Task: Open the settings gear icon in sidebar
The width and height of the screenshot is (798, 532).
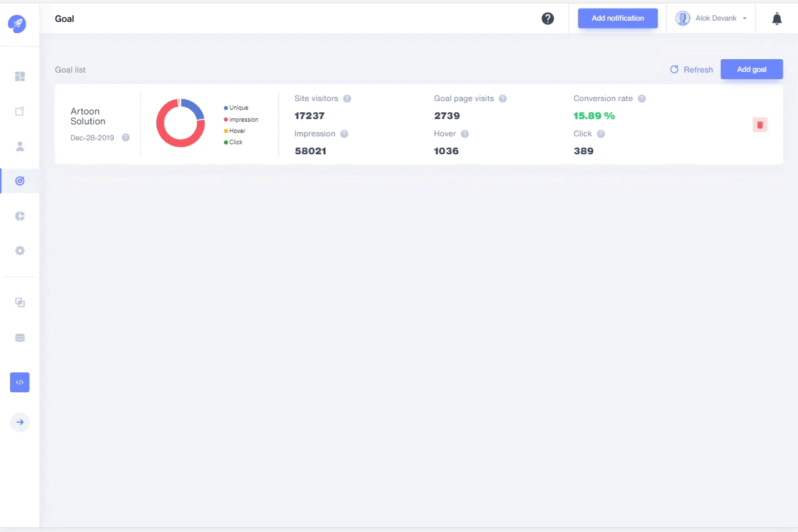Action: (x=20, y=251)
